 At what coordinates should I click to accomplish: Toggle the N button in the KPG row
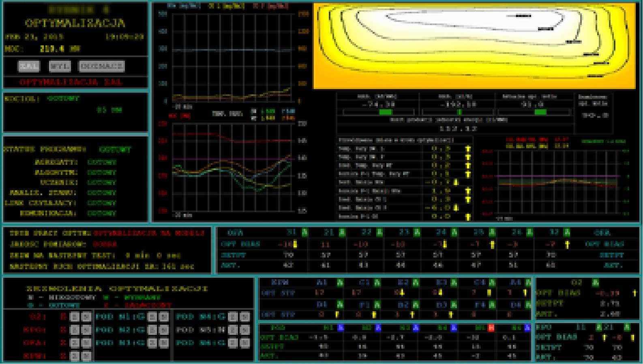[86, 330]
